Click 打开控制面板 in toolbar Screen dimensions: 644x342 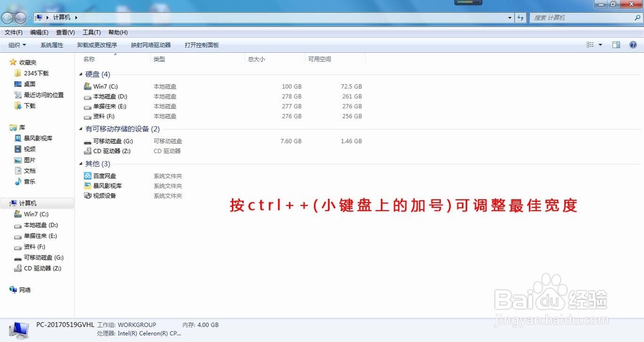202,44
